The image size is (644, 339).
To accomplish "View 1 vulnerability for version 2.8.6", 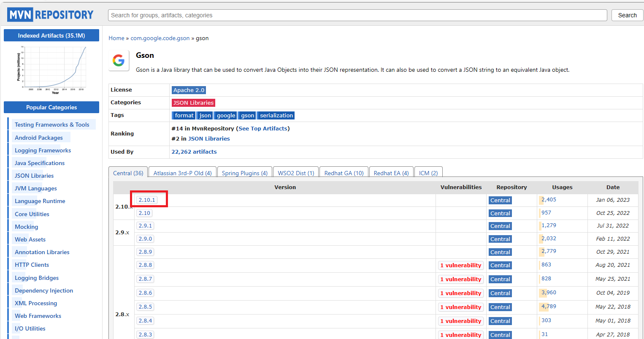I will click(461, 293).
